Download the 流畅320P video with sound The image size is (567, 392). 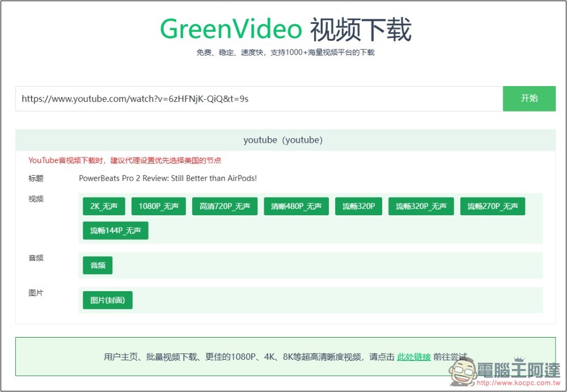358,207
